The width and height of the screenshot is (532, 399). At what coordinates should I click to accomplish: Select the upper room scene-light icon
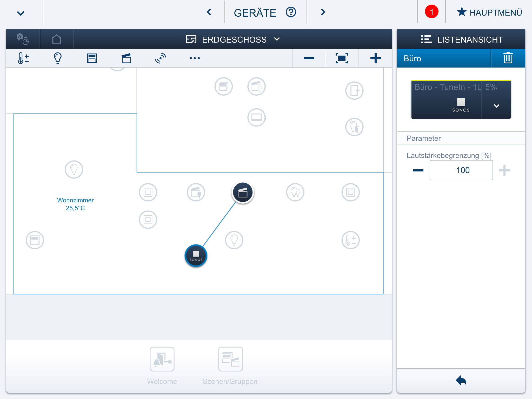(x=257, y=87)
